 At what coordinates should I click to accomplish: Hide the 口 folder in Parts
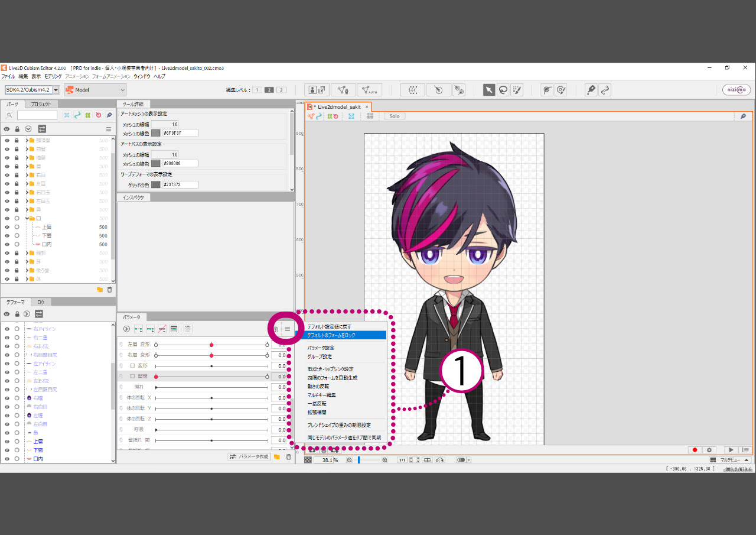[7, 218]
